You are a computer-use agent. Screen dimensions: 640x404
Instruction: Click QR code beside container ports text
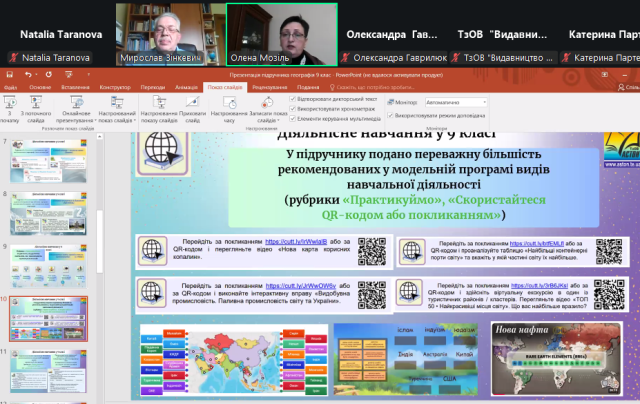coord(609,251)
